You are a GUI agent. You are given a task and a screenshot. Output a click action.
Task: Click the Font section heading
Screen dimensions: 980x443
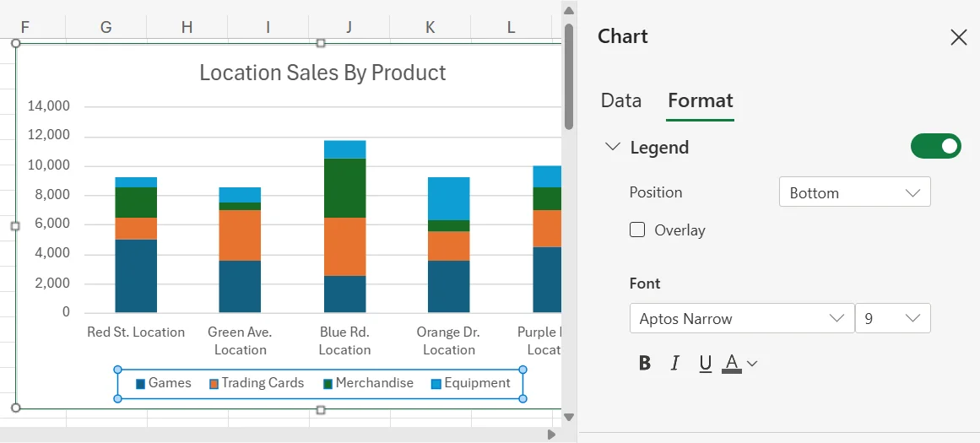point(645,283)
